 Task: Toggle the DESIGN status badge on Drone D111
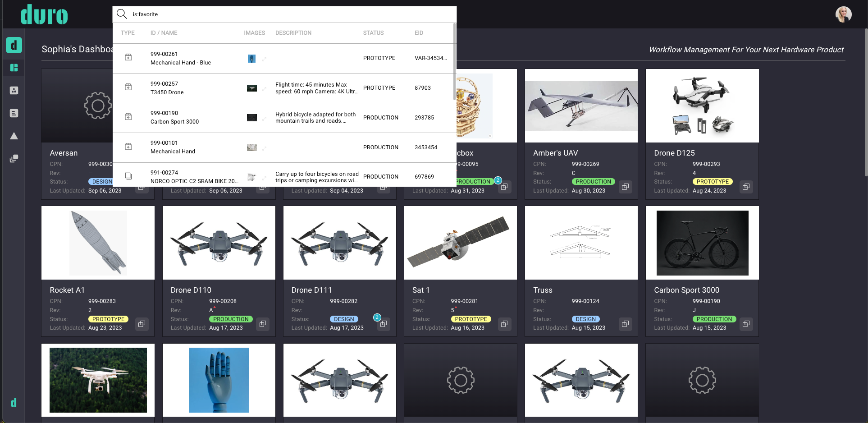pyautogui.click(x=344, y=319)
